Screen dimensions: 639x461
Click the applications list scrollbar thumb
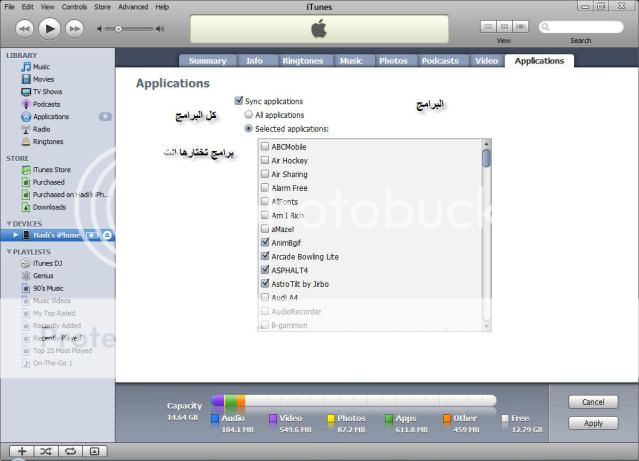[x=486, y=158]
